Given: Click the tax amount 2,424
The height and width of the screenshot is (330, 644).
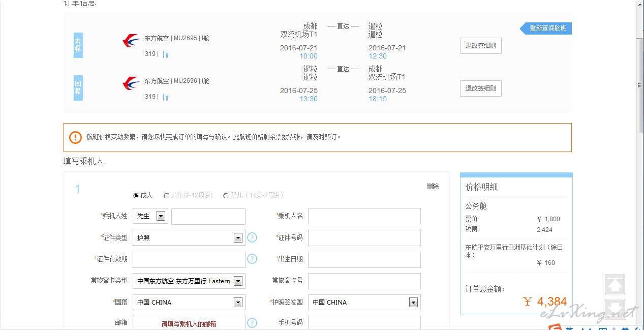Looking at the screenshot, I should tap(544, 230).
